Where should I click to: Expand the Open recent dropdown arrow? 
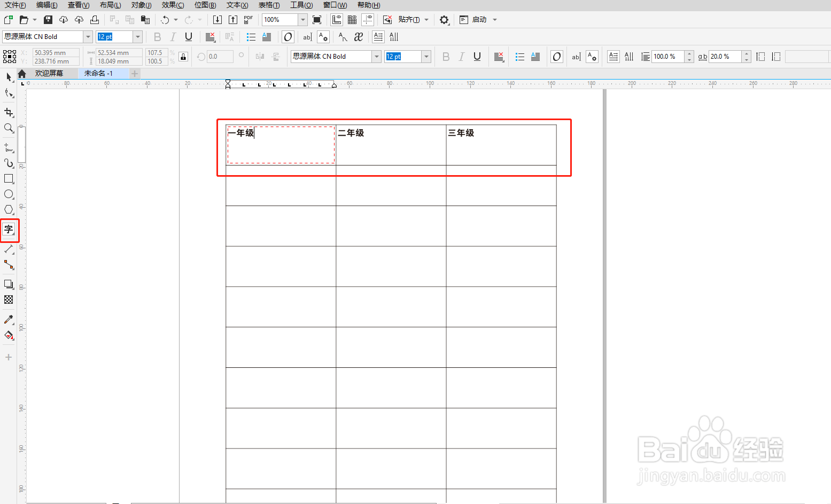tap(35, 20)
